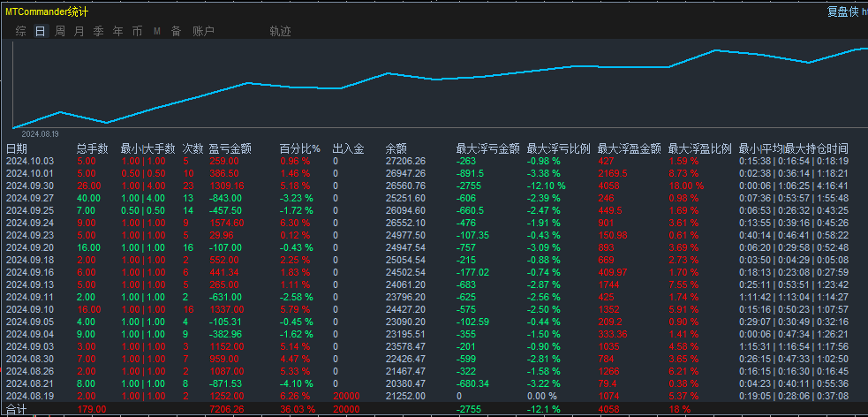Select the 2024.09.20 date row

(30, 247)
